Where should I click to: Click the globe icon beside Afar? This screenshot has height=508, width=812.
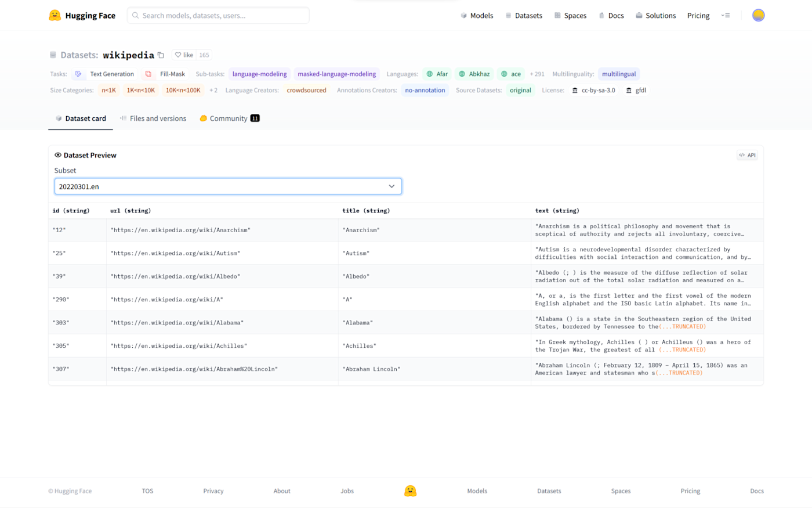(430, 74)
